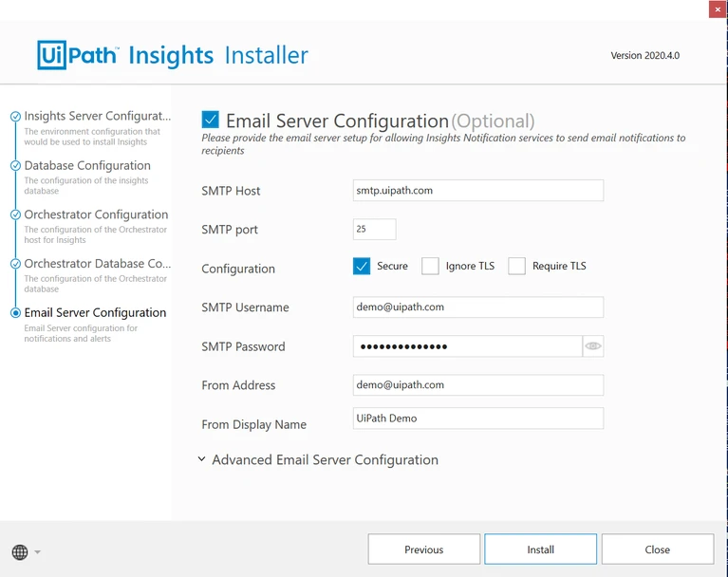Open the language dropdown arrow
This screenshot has height=577, width=728.
(38, 552)
